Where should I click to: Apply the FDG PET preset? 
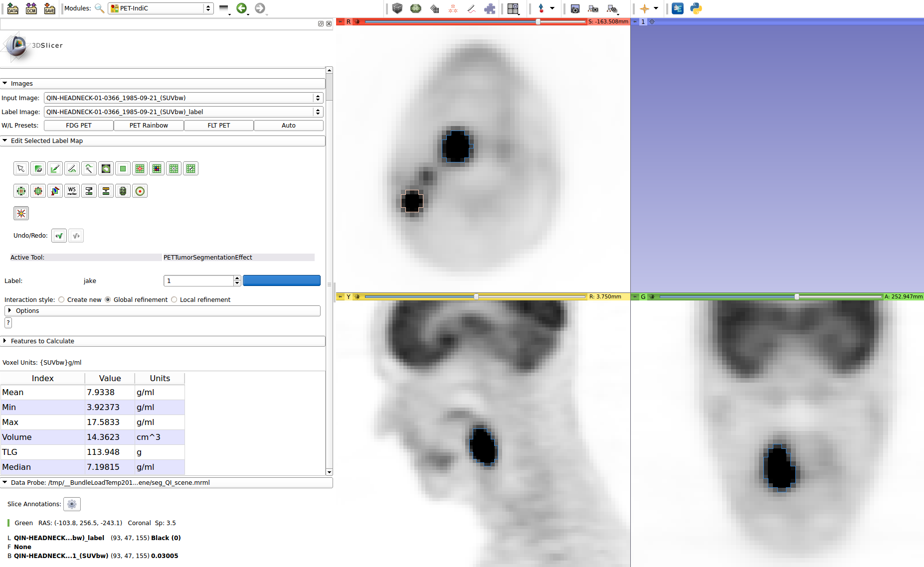click(79, 126)
